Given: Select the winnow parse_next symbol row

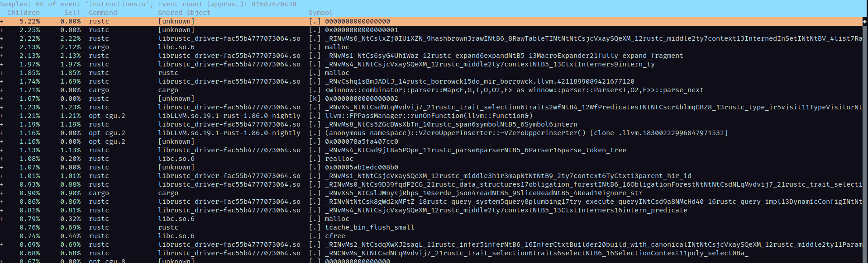Looking at the screenshot, I should click(514, 90).
